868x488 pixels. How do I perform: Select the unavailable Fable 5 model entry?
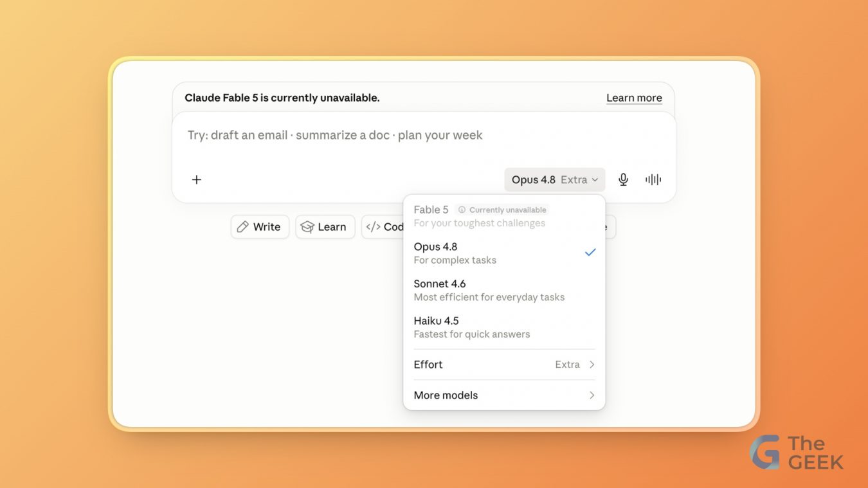click(x=504, y=216)
